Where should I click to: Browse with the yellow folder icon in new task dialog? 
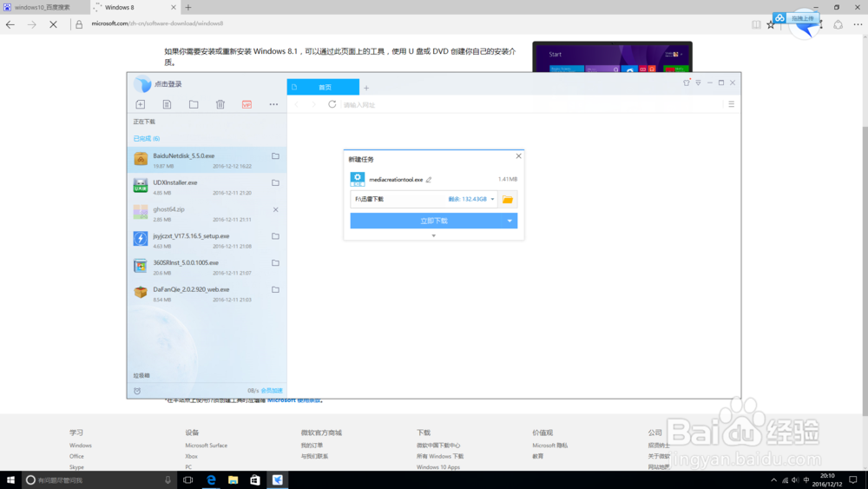tap(508, 200)
